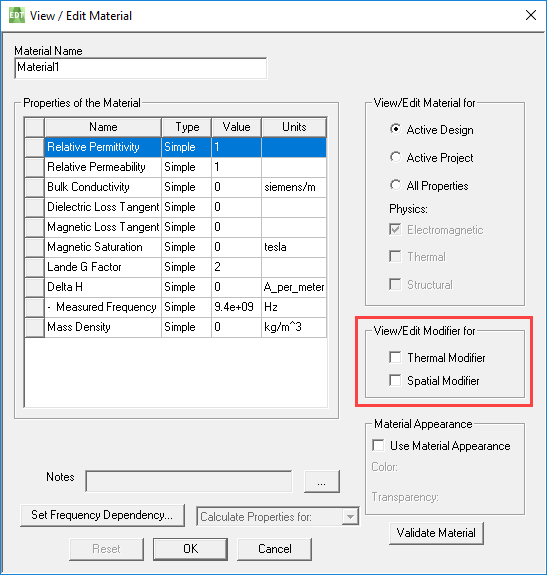This screenshot has width=547, height=575.
Task: Click the Validate Material button
Action: pos(436,533)
